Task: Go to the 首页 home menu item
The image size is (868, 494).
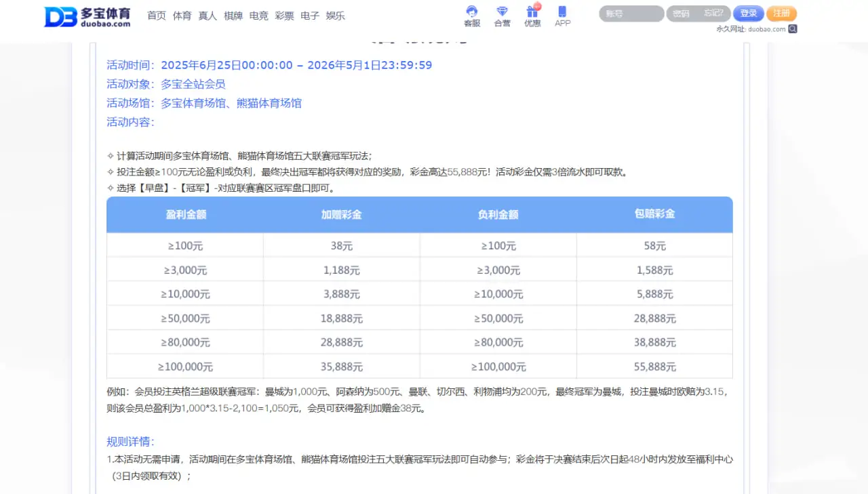Action: (x=156, y=16)
